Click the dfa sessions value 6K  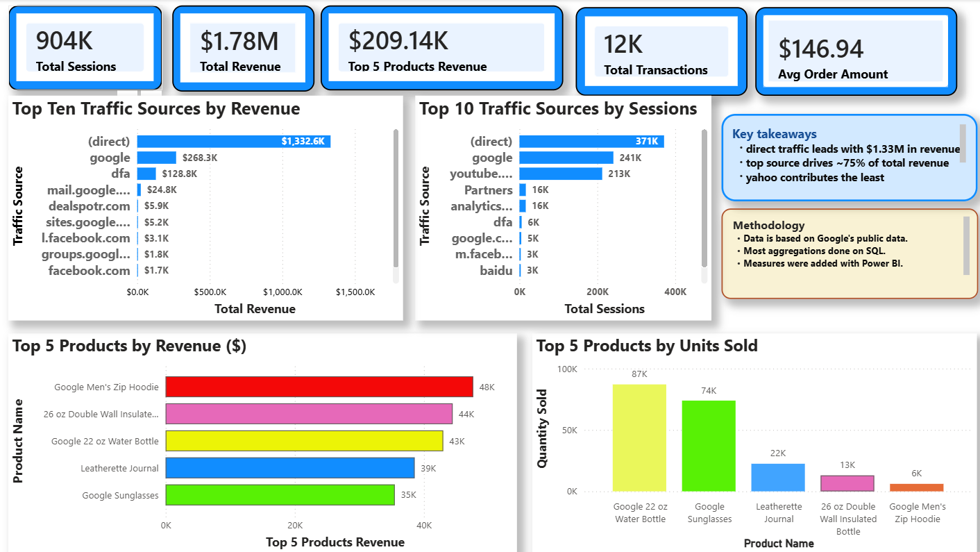tap(533, 222)
